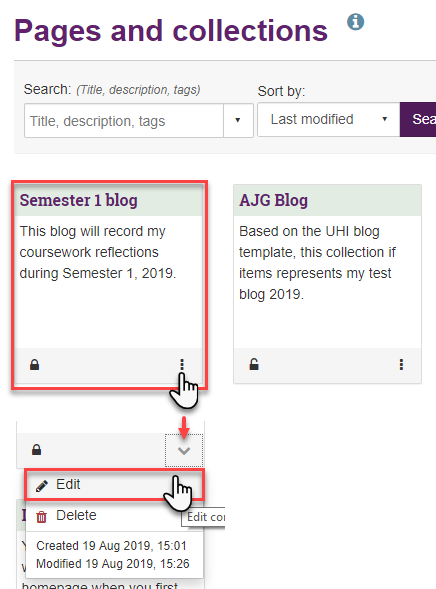The image size is (436, 589).
Task: Click the AJG Blog description text
Action: pyautogui.click(x=317, y=263)
